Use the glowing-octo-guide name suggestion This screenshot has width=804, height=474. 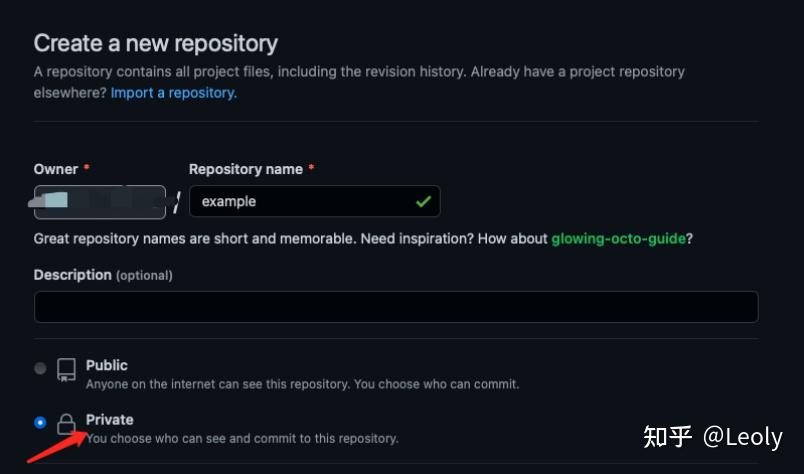(617, 239)
